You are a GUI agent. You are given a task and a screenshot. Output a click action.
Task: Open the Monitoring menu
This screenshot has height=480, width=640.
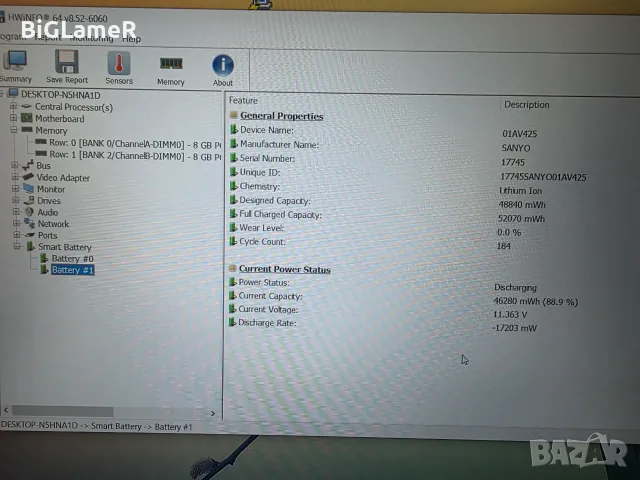point(91,38)
